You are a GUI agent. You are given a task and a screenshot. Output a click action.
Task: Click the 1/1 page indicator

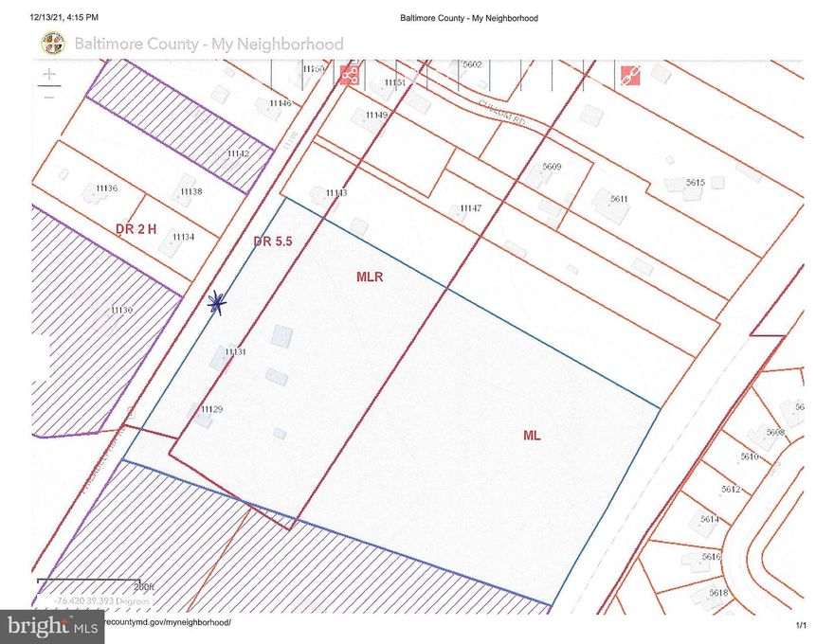click(x=799, y=625)
